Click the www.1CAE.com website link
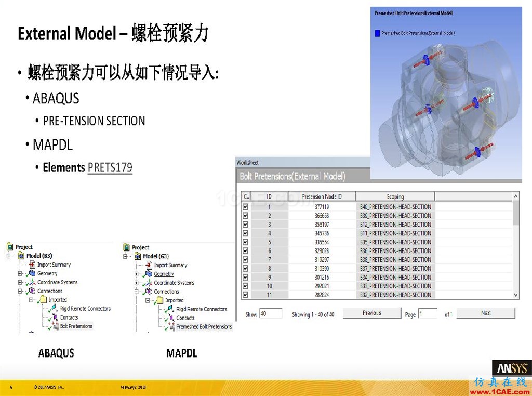 tap(500, 392)
